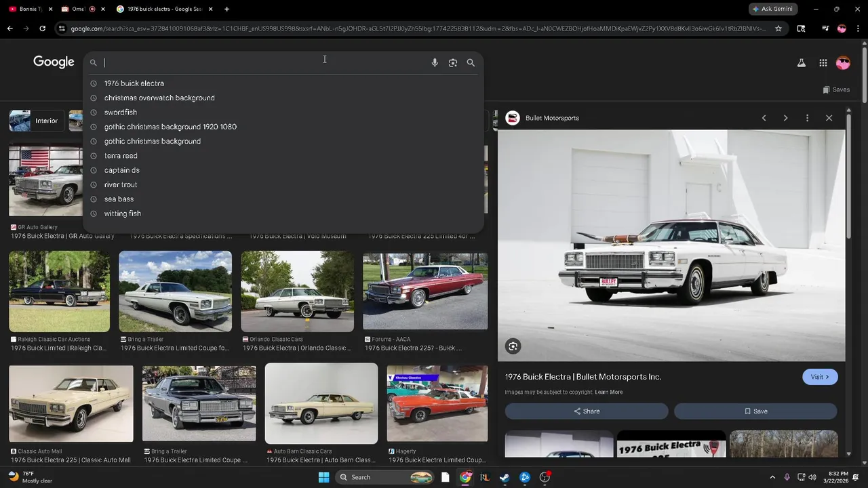
Task: Save the previewed Buick image
Action: coord(755,411)
